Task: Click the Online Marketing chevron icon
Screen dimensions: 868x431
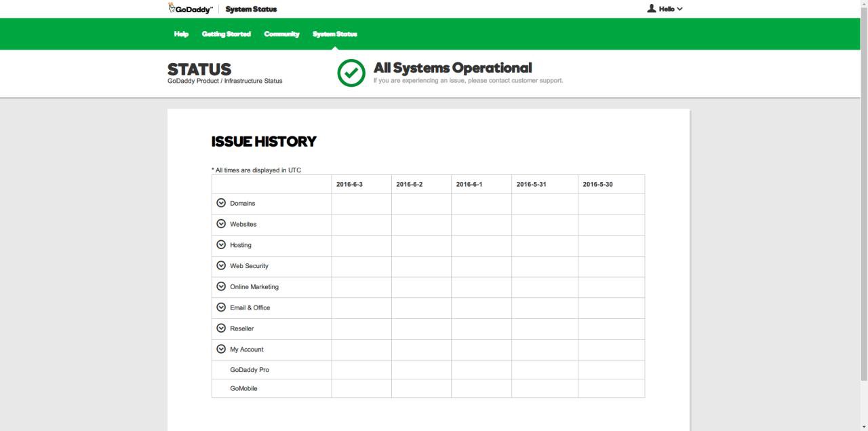Action: 221,286
